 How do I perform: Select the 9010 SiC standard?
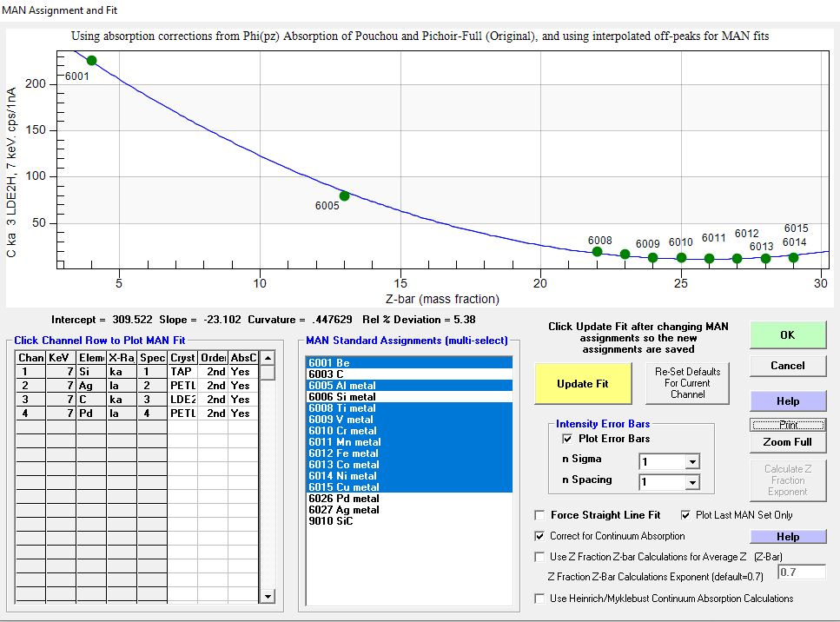click(331, 521)
